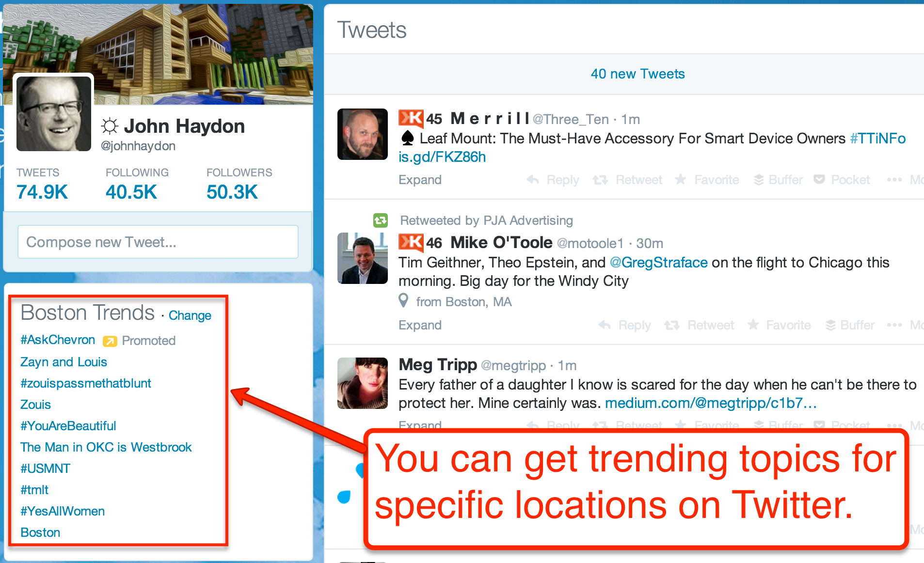This screenshot has height=563, width=924.
Task: Expand Merrill's tweet
Action: coord(420,180)
